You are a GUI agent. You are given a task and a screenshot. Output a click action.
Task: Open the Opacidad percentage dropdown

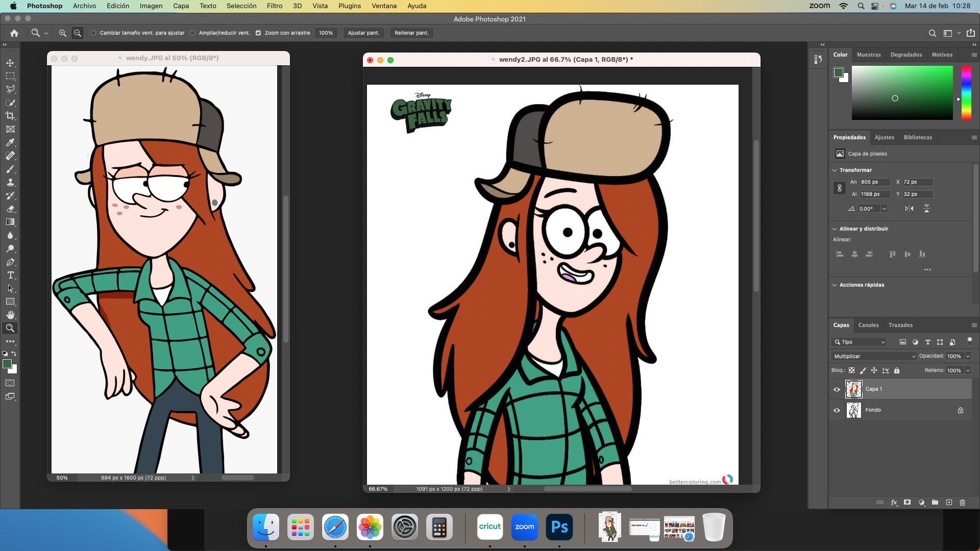968,356
